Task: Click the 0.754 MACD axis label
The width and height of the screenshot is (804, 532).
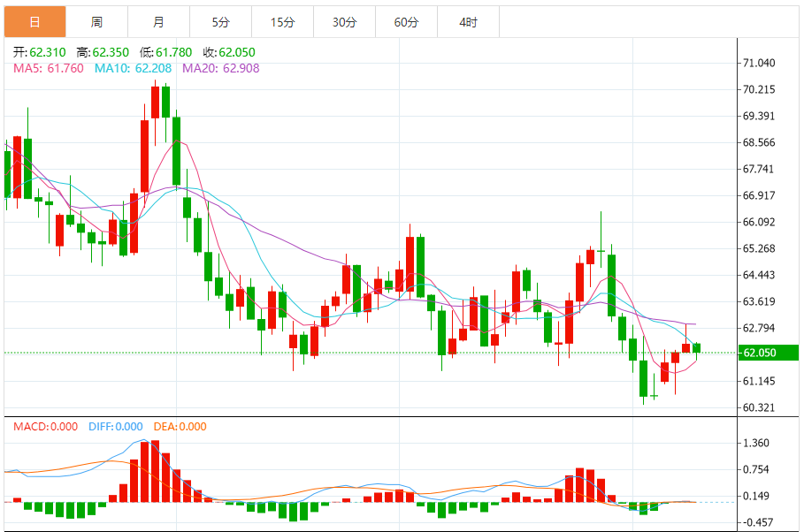Action: point(756,469)
